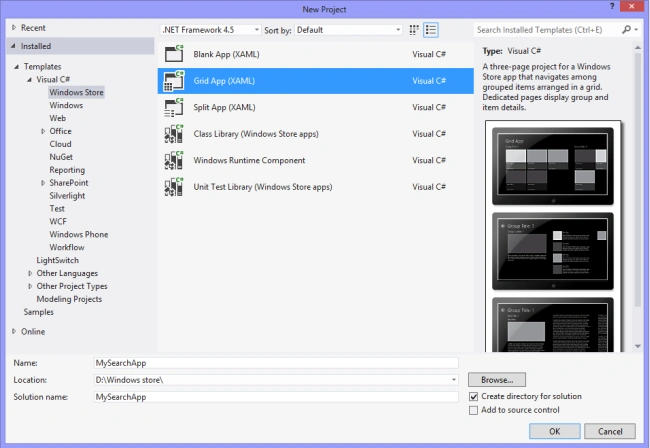Select the Windows Phone tree item
This screenshot has width=650, height=448.
(79, 234)
